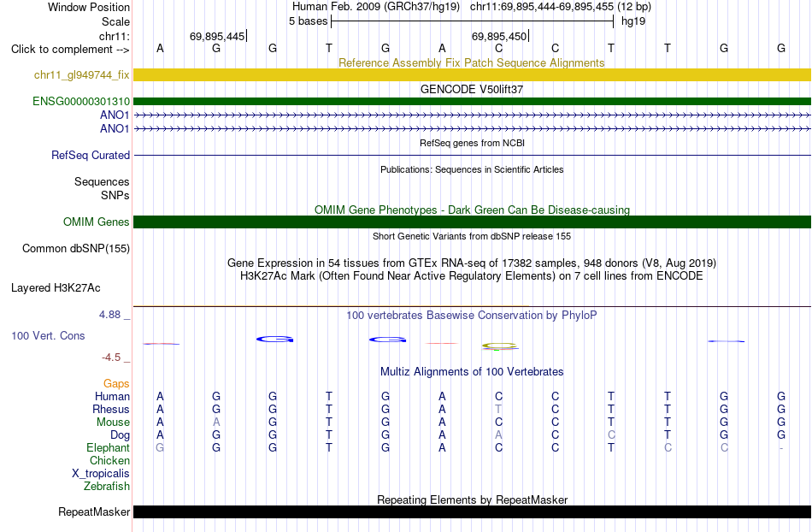Select the black RepeatMasker element bar
812x532 pixels.
click(473, 512)
